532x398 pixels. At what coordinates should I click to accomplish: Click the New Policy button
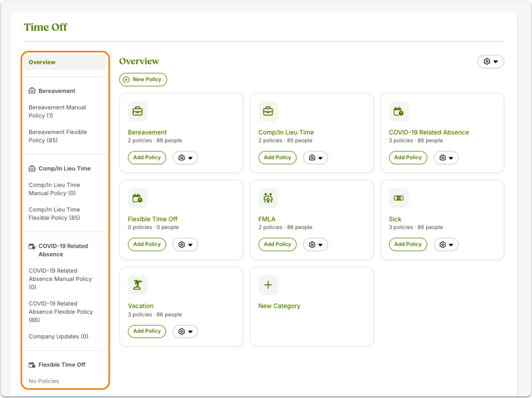(x=143, y=80)
